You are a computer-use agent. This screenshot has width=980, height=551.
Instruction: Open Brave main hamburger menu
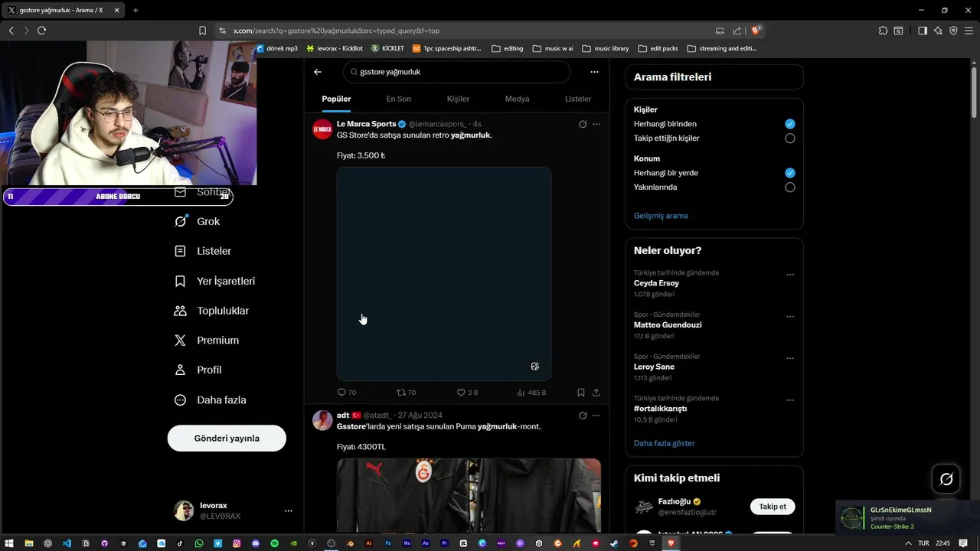pos(969,31)
